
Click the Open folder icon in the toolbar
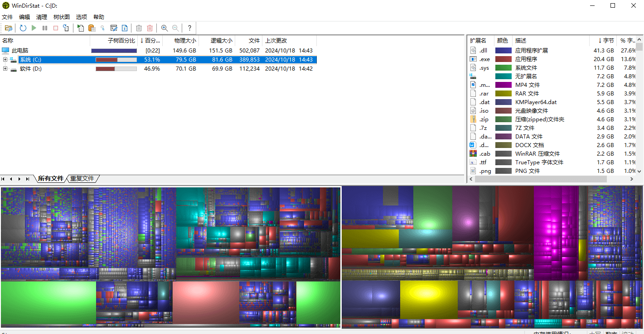click(x=8, y=28)
